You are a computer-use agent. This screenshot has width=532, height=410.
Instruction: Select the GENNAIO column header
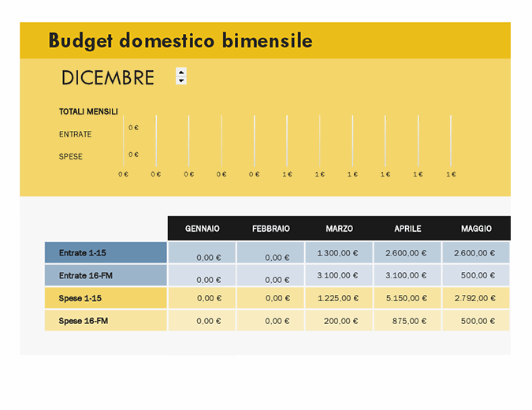click(x=202, y=229)
